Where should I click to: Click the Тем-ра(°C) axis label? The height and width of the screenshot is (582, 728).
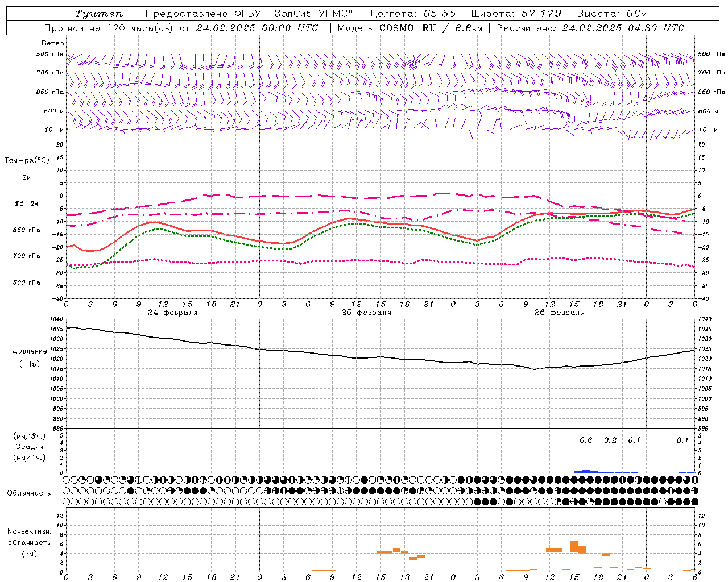tap(27, 161)
